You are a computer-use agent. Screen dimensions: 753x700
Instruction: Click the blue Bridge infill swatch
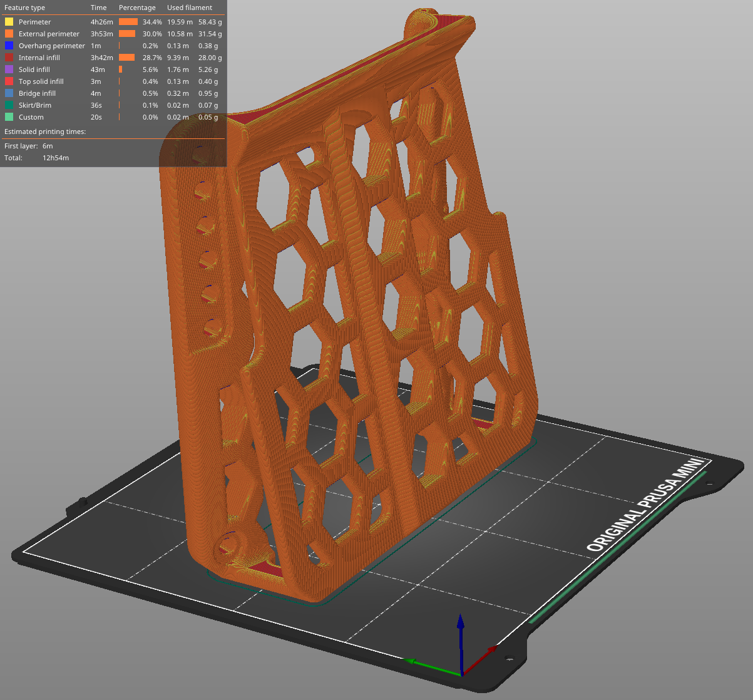(x=8, y=93)
